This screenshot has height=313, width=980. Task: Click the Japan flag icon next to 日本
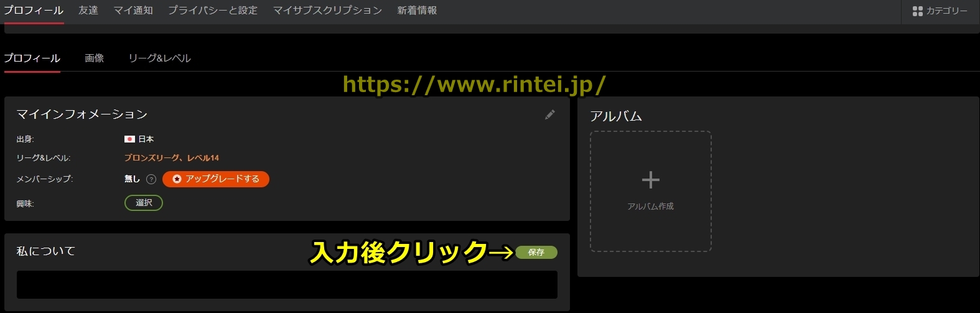point(129,139)
